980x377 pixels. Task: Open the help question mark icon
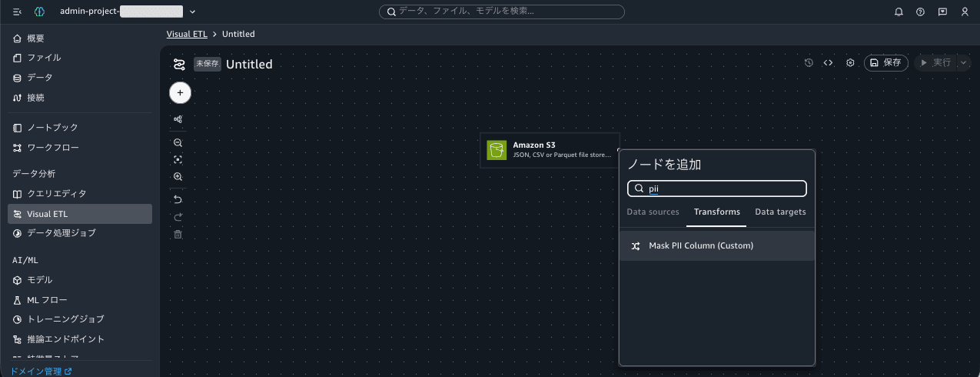[x=920, y=12]
